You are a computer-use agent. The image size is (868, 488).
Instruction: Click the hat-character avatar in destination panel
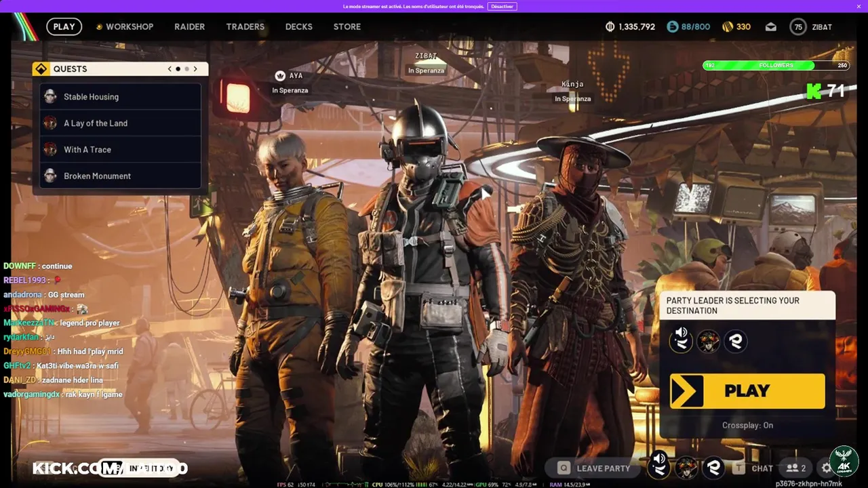point(709,340)
